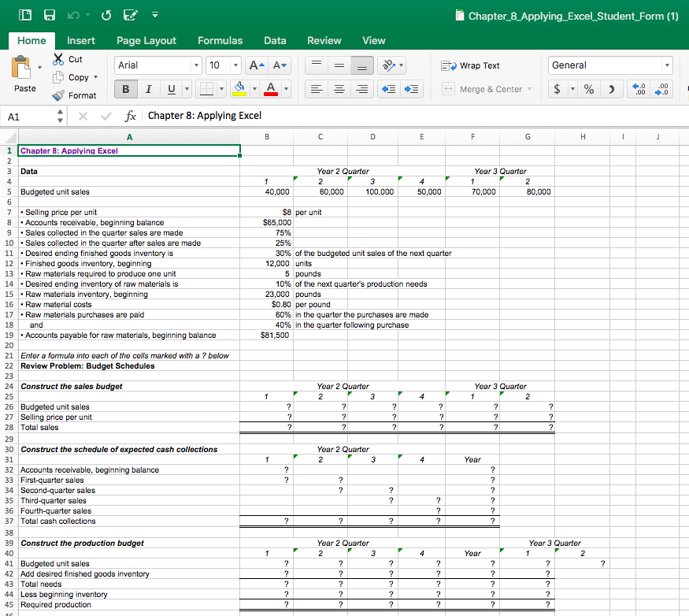Click the Percent style icon

587,89
